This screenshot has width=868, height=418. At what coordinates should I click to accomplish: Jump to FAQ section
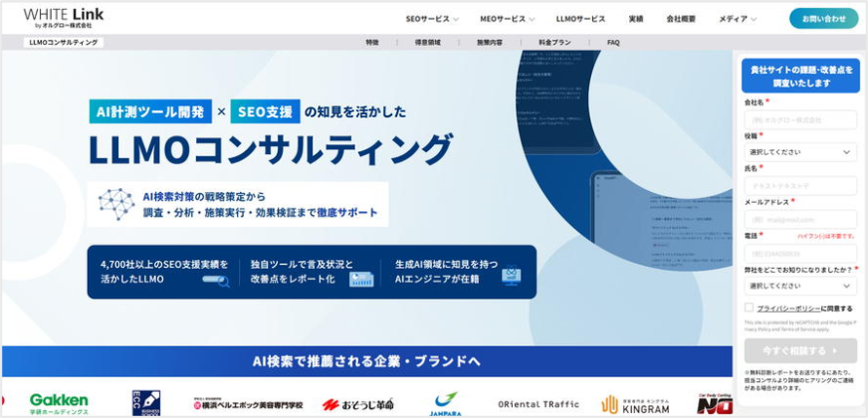pyautogui.click(x=613, y=43)
